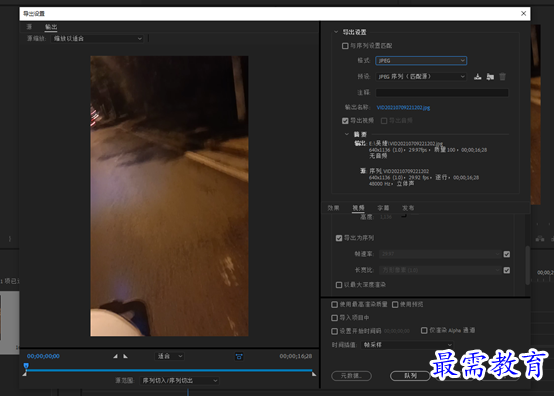Click the 队列 button

[x=410, y=376]
